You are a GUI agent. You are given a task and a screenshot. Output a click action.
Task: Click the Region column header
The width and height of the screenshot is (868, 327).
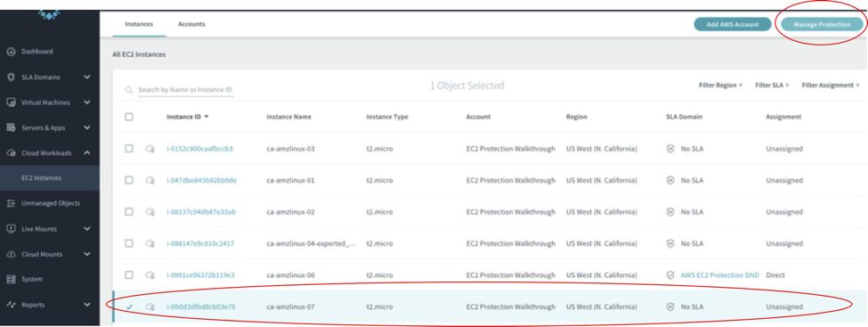(577, 117)
